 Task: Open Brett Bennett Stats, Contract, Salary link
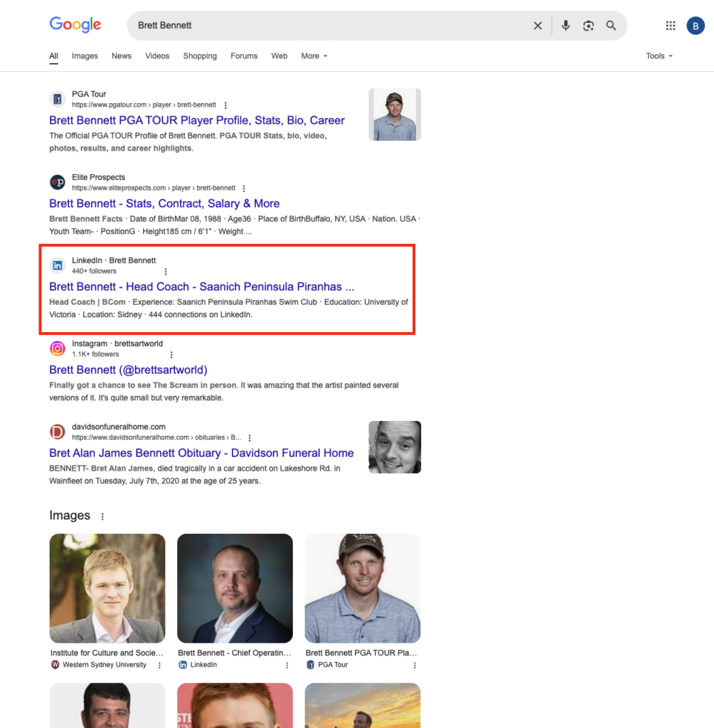click(x=164, y=204)
